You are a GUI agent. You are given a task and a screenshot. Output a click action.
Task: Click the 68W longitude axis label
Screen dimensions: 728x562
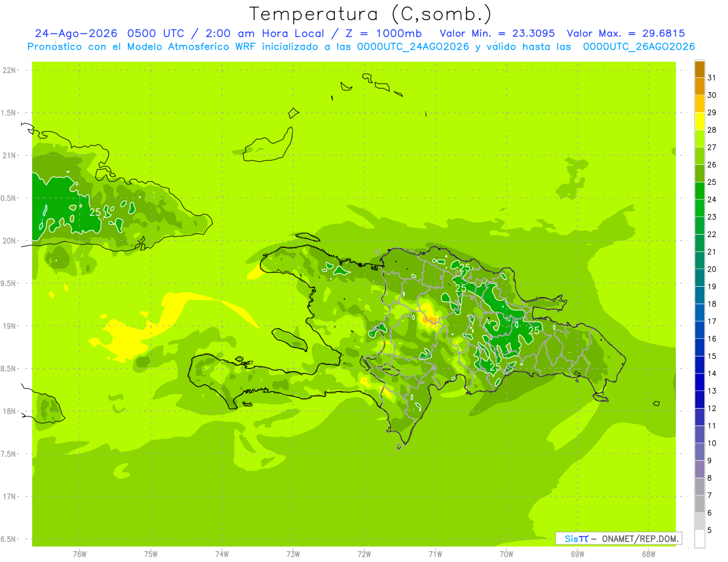click(649, 554)
